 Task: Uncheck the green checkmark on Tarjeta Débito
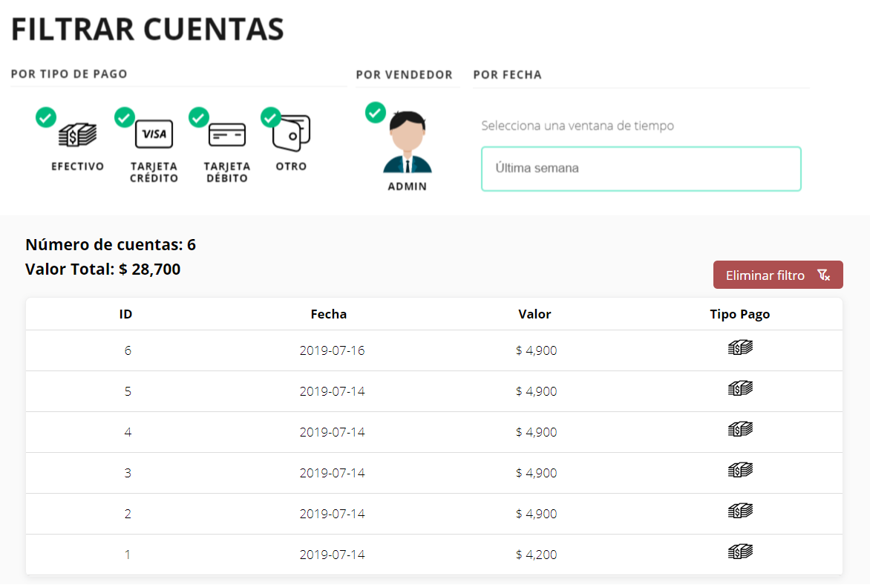[199, 117]
